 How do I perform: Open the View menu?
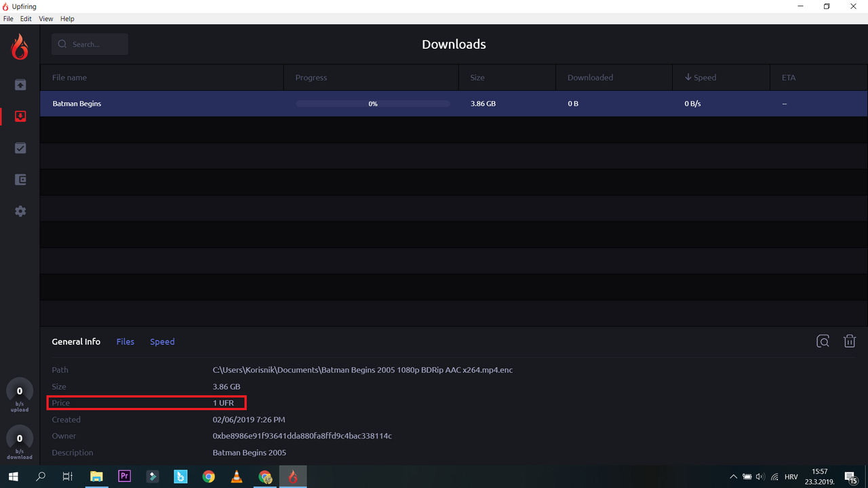click(x=45, y=19)
